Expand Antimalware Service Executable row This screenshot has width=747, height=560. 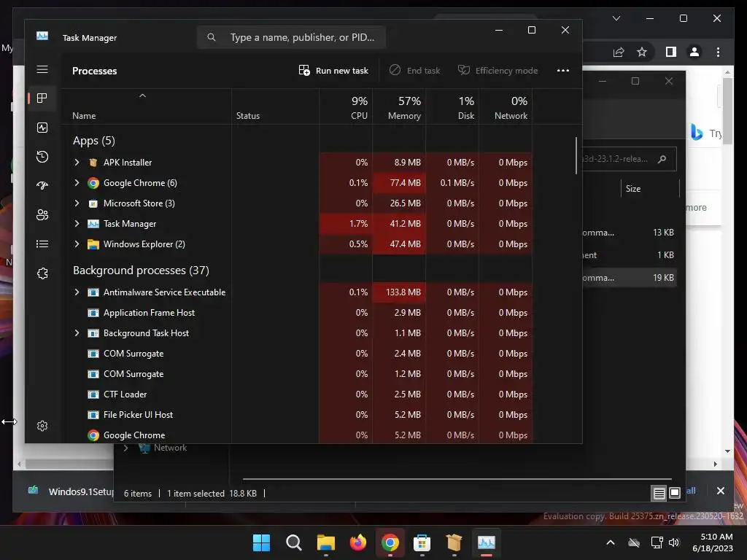[x=77, y=292]
